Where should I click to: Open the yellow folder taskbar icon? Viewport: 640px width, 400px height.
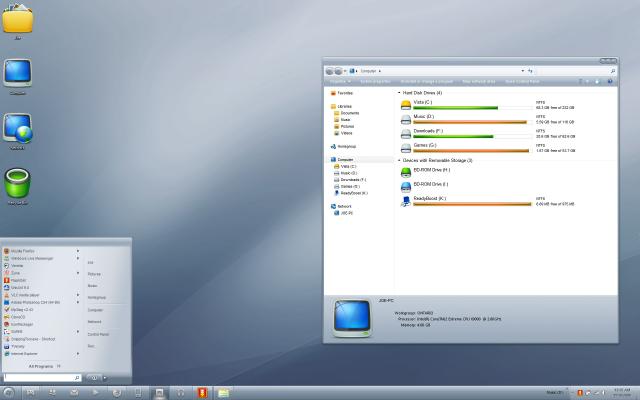point(223,393)
